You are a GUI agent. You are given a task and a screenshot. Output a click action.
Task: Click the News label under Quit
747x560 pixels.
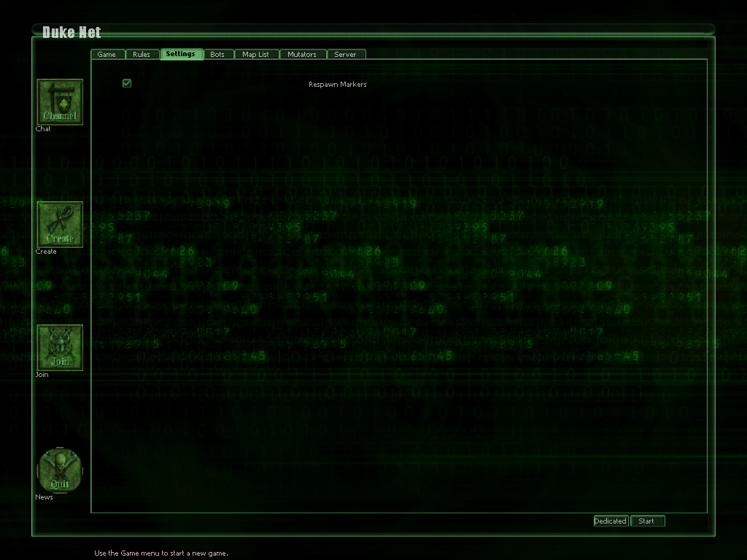tap(44, 497)
